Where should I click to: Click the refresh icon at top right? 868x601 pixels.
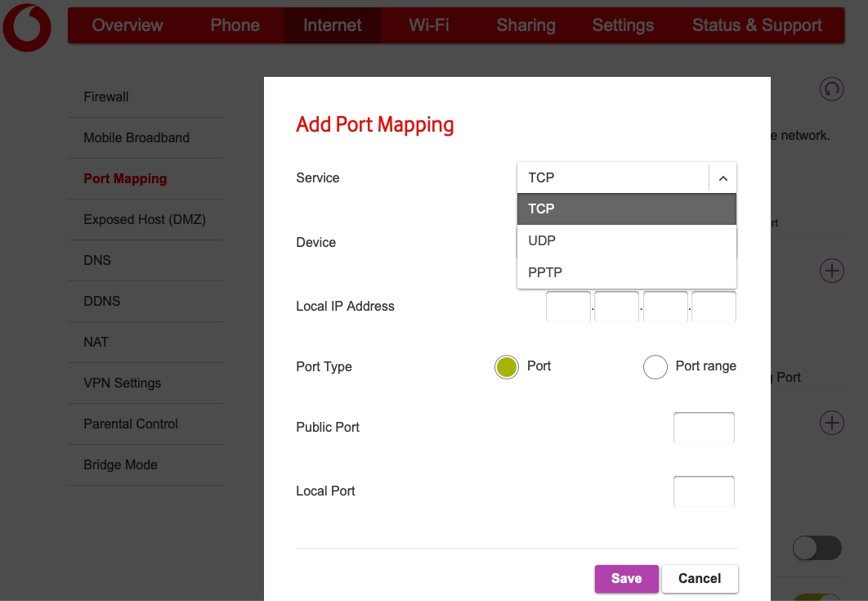point(831,89)
